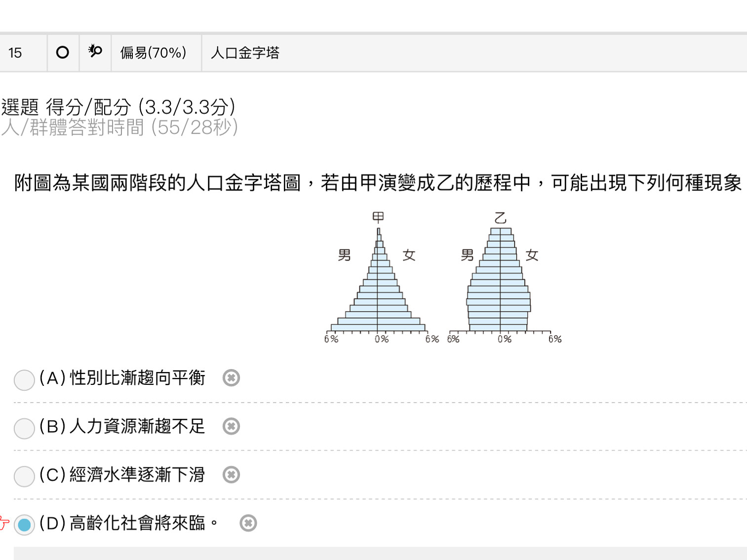Open the magnifier analysis icon in header
Image resolution: width=747 pixels, height=560 pixels.
point(95,51)
